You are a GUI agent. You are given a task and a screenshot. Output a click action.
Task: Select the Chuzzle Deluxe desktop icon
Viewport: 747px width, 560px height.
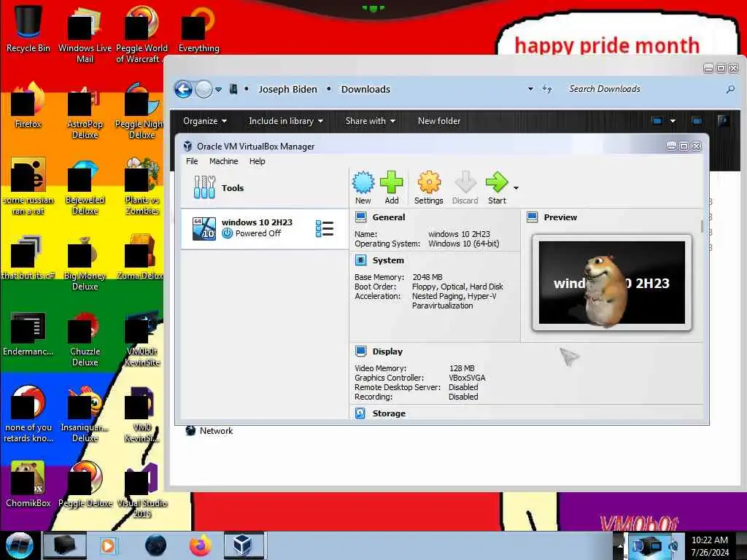tap(85, 339)
